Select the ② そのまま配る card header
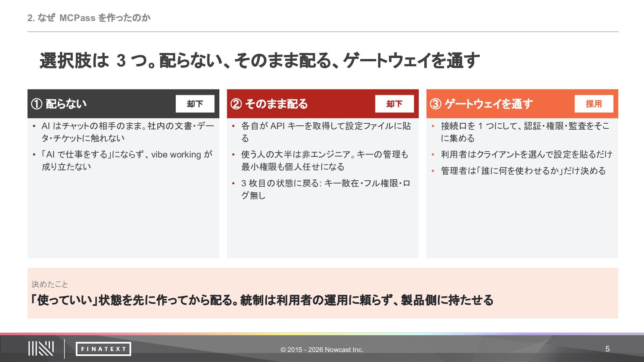 point(323,104)
